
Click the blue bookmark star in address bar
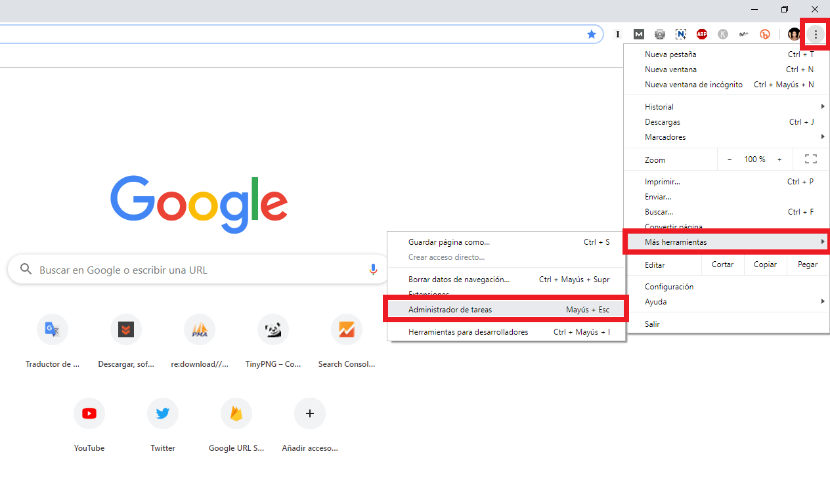tap(592, 34)
